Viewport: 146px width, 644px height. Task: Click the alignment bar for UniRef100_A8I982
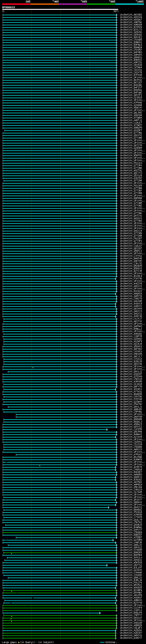[x=60, y=15]
